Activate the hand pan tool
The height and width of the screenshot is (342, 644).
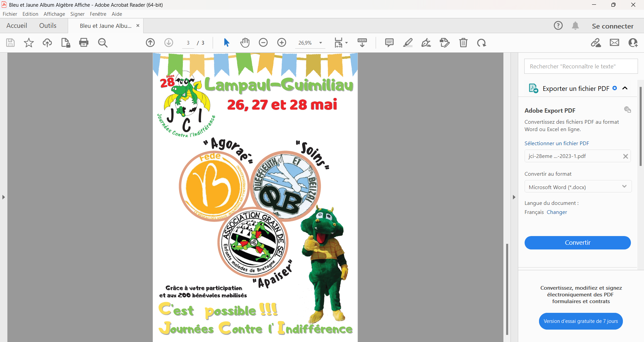[x=245, y=43]
